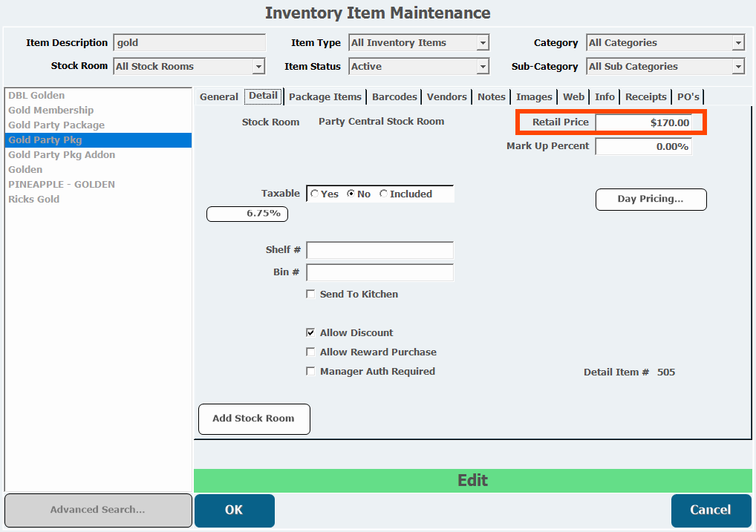Uncheck Allow Discount checkbox
Viewport: 756px width, 532px height.
tap(311, 333)
